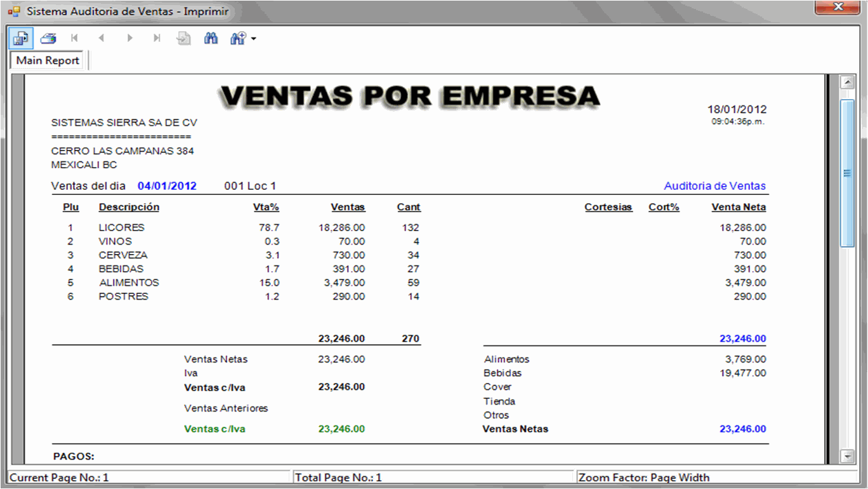Click the scroll up arrow of the report
The width and height of the screenshot is (868, 489).
[847, 83]
